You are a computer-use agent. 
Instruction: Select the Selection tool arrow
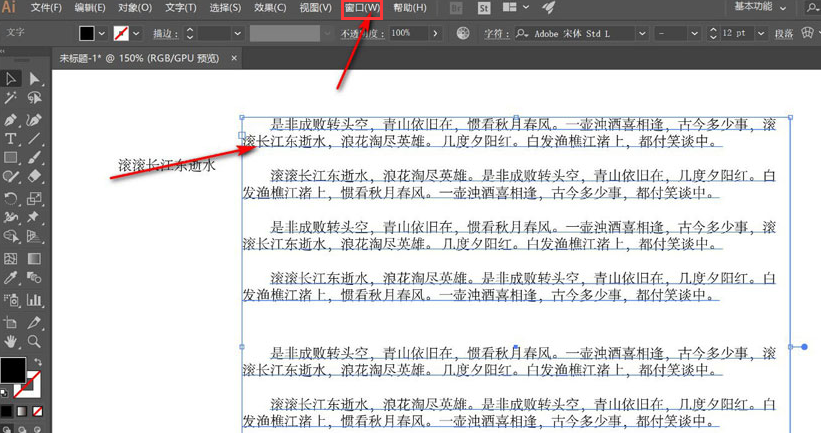[11, 78]
